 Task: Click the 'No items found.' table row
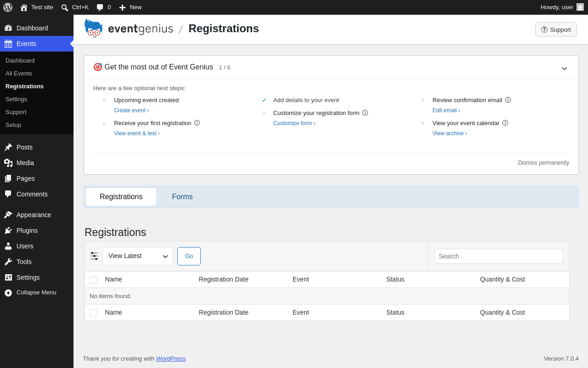327,296
